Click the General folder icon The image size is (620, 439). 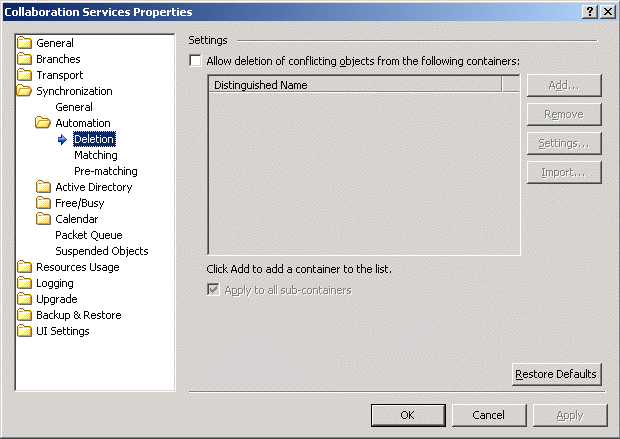coord(24,43)
